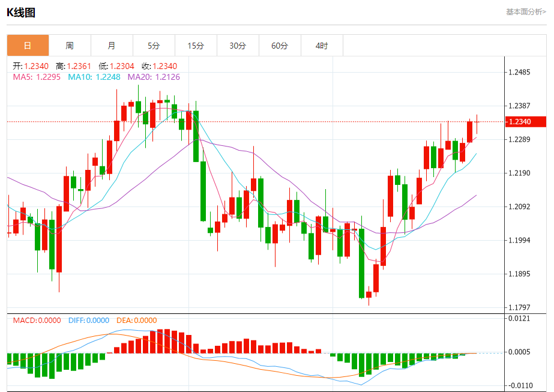The width and height of the screenshot is (554, 392).
Task: Click the 1.2485 price axis label
Action: 519,72
